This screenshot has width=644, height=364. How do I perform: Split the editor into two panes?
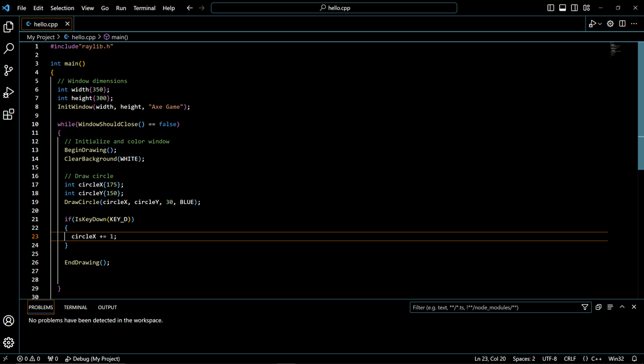click(621, 23)
